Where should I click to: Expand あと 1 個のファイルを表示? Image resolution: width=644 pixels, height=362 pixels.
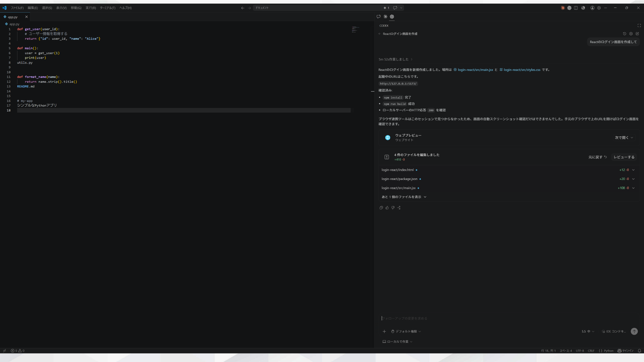[x=404, y=197]
